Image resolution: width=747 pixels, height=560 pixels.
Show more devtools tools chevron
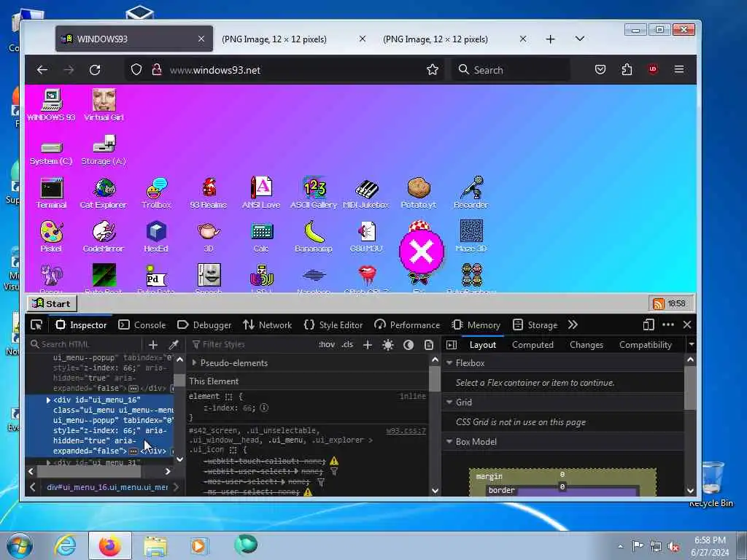point(573,324)
